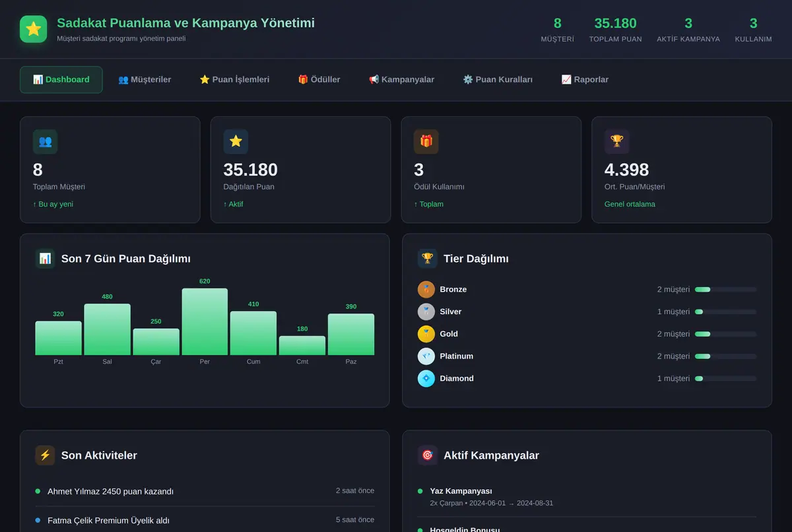Select the Bronze tier progress bar
The width and height of the screenshot is (792, 532).
(x=725, y=290)
